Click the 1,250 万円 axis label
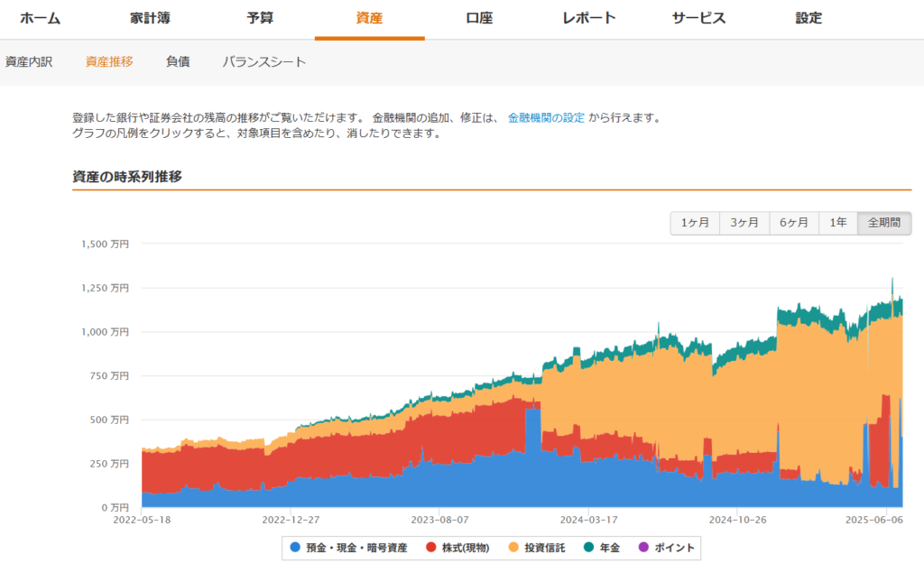 (105, 288)
